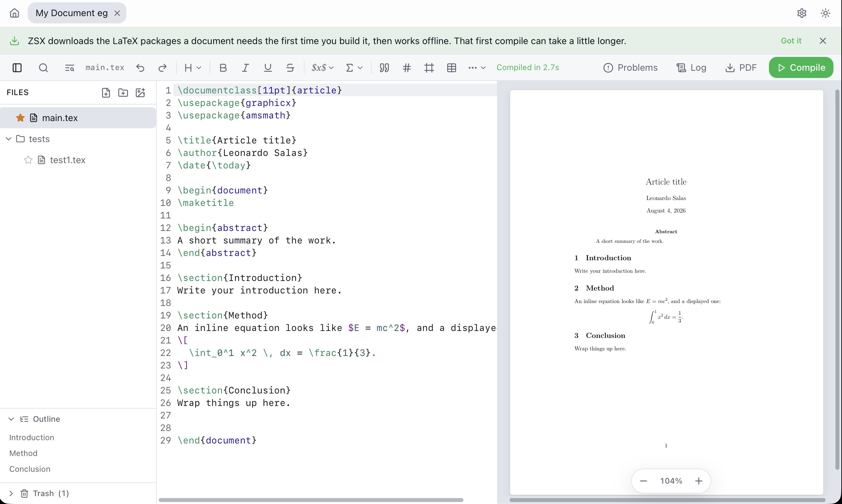This screenshot has height=504, width=842.
Task: Dismiss the download info banner
Action: coord(823,41)
